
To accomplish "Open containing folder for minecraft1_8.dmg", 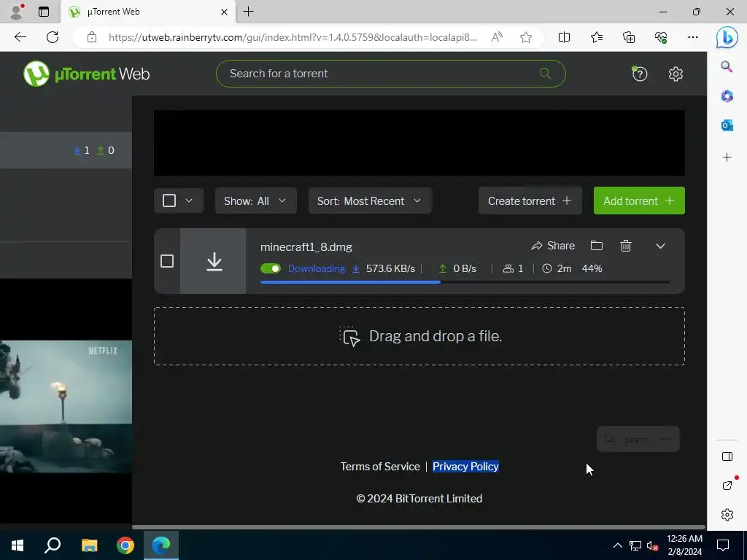I will [597, 246].
